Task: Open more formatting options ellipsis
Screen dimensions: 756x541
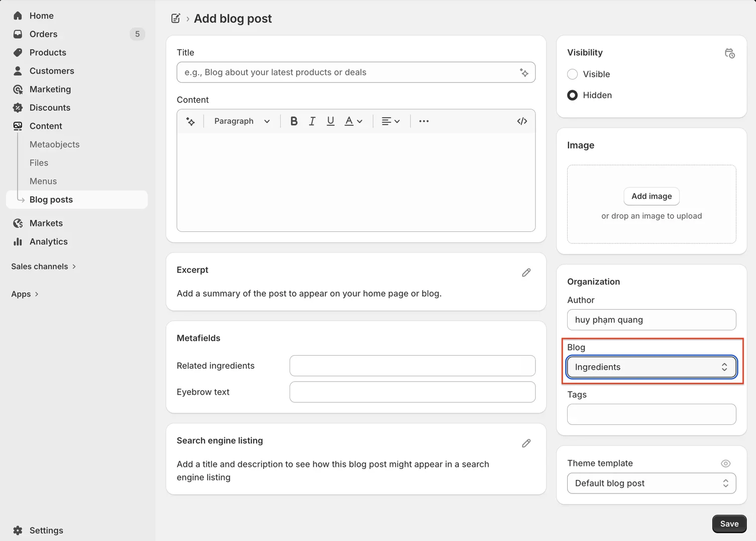Action: (x=423, y=121)
